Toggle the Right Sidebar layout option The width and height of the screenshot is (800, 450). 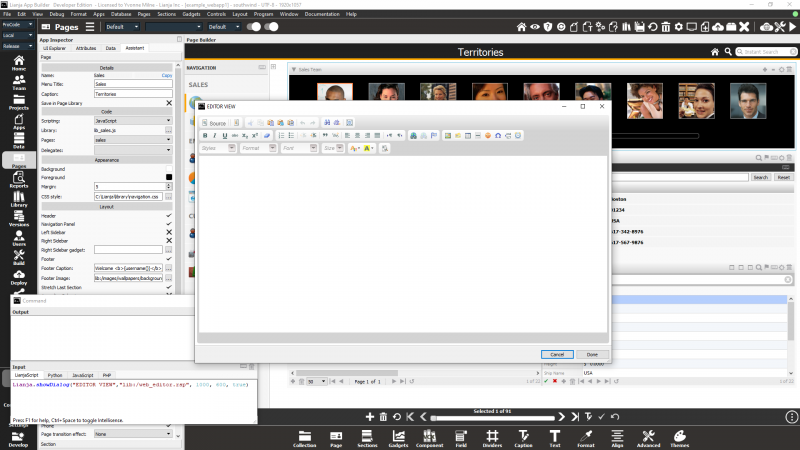click(169, 241)
